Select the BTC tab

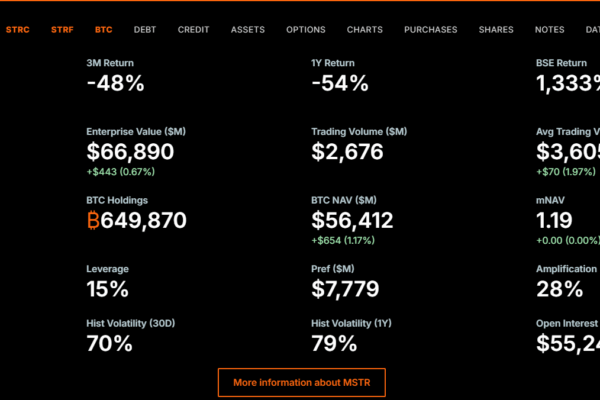(104, 30)
